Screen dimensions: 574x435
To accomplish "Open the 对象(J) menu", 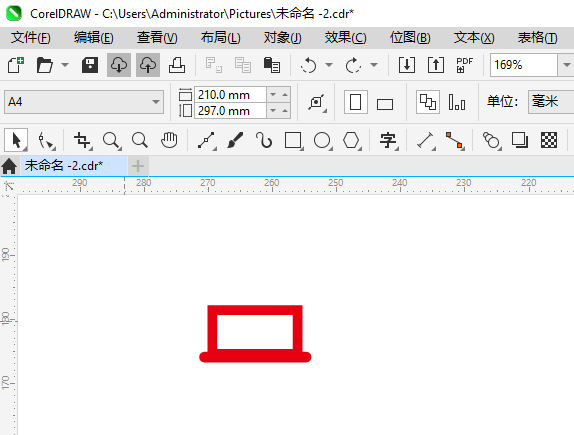I will coord(283,38).
